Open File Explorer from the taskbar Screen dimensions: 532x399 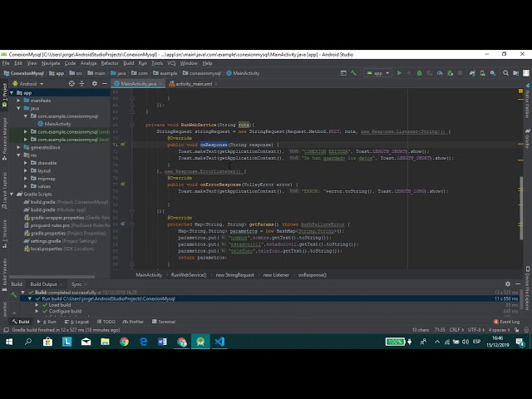pyautogui.click(x=106, y=342)
